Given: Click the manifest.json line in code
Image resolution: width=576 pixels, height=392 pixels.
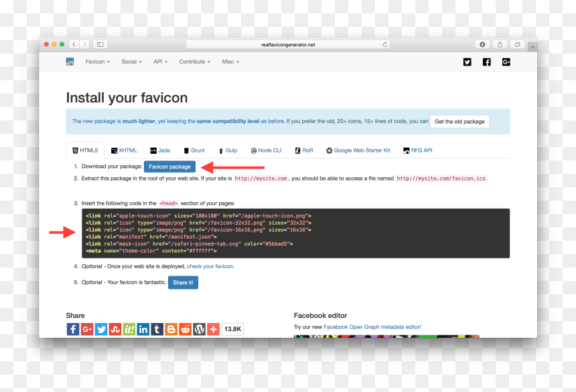Looking at the screenshot, I should point(151,237).
